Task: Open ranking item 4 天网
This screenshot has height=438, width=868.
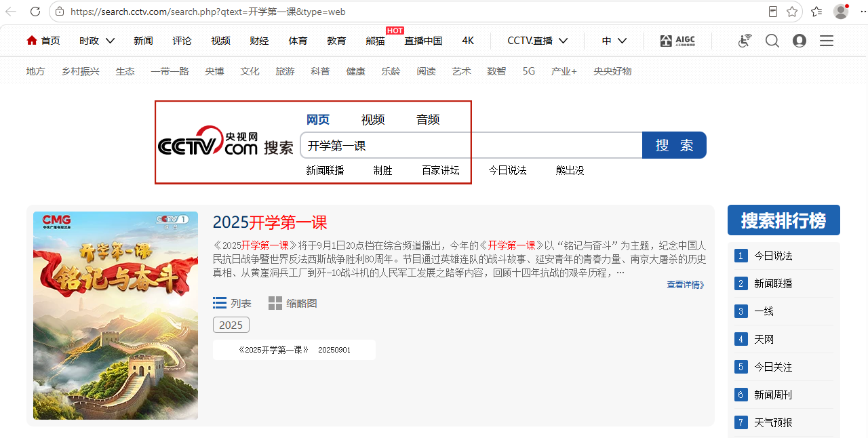Action: (x=764, y=339)
